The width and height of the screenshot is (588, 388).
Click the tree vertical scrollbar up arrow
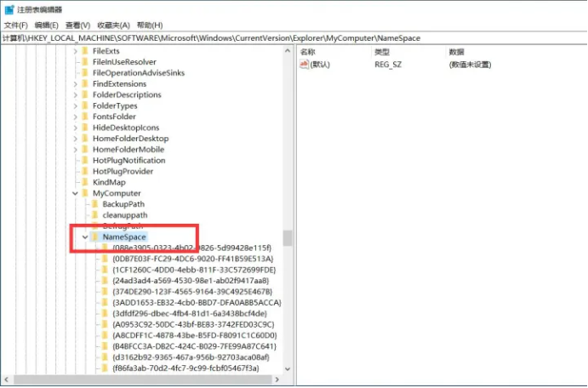click(288, 50)
